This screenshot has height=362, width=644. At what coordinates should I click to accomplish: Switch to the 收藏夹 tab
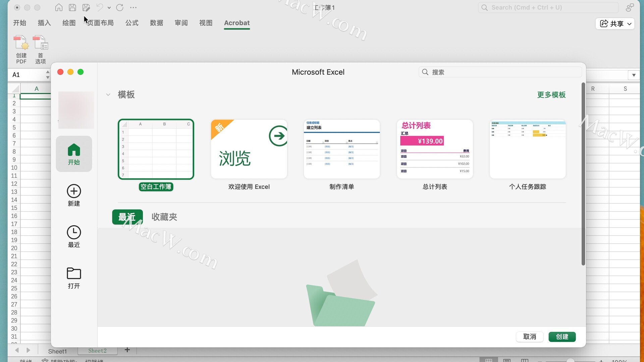click(164, 217)
